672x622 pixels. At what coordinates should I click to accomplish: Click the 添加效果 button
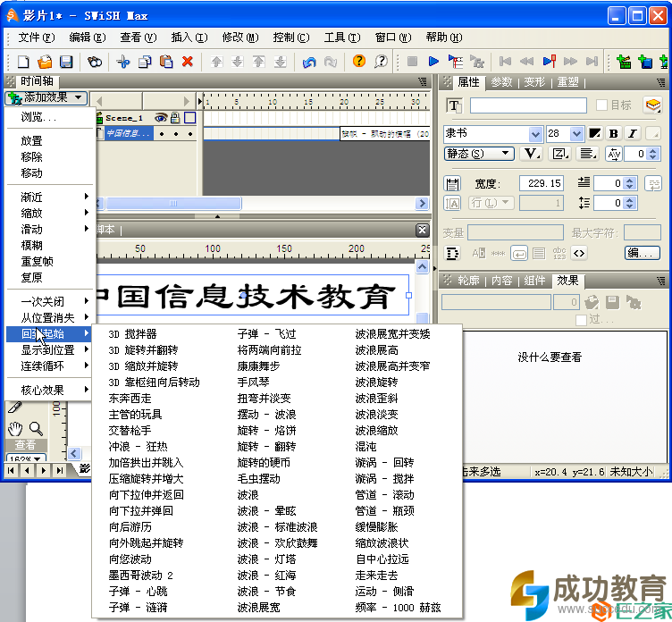click(x=46, y=98)
